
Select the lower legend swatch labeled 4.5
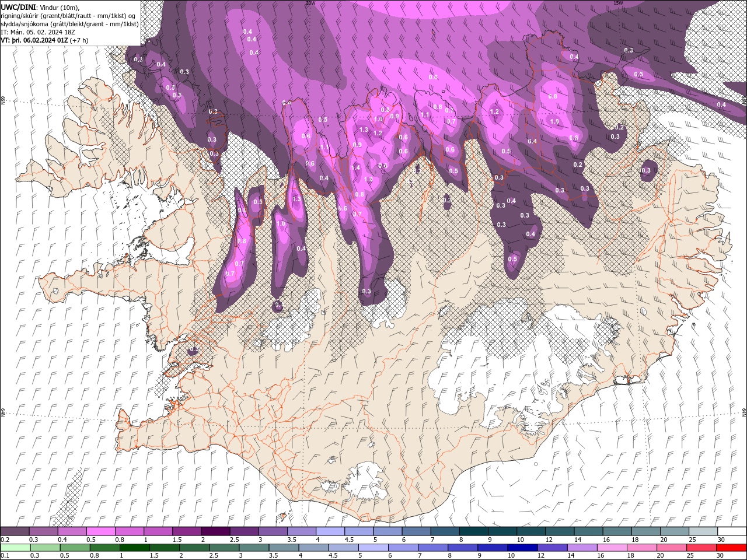tap(343, 548)
